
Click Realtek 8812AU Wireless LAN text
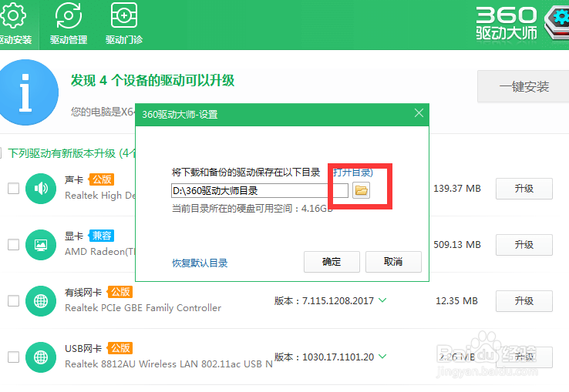click(x=169, y=364)
